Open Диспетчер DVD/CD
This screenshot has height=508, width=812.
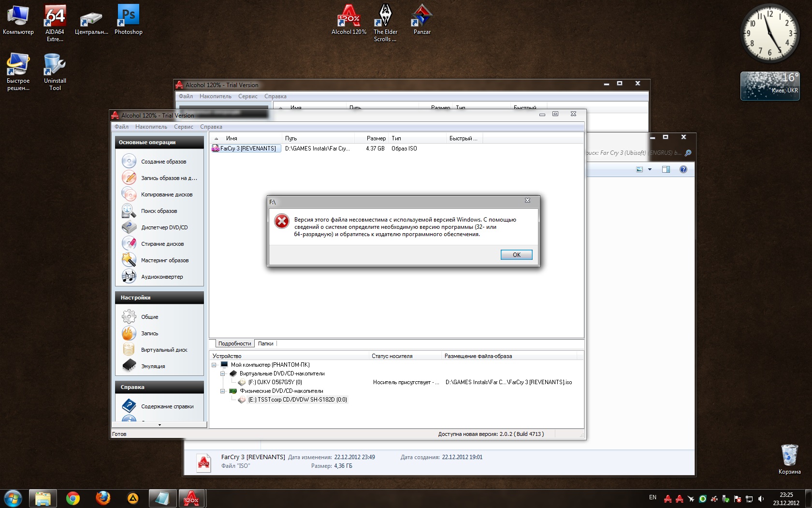pyautogui.click(x=164, y=227)
